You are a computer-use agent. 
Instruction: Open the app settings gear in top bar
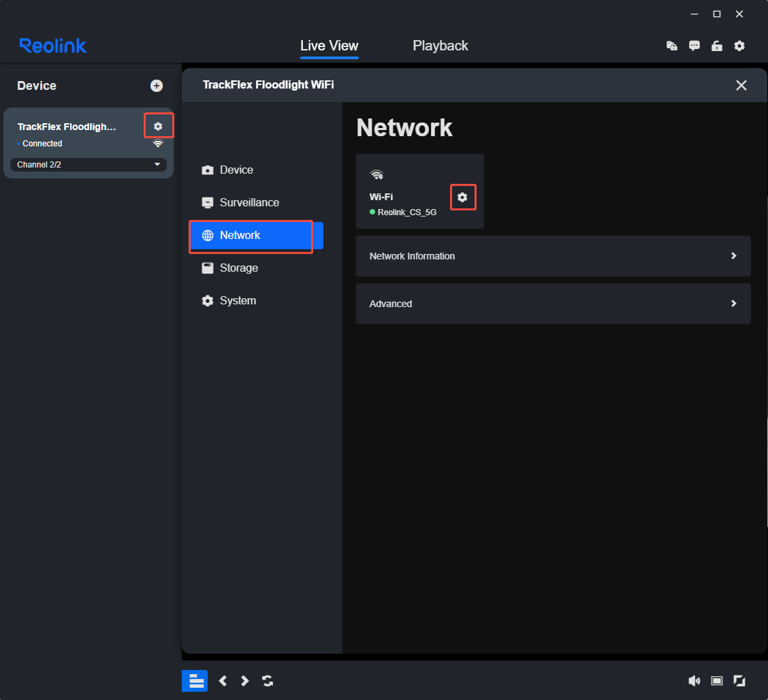coord(739,46)
